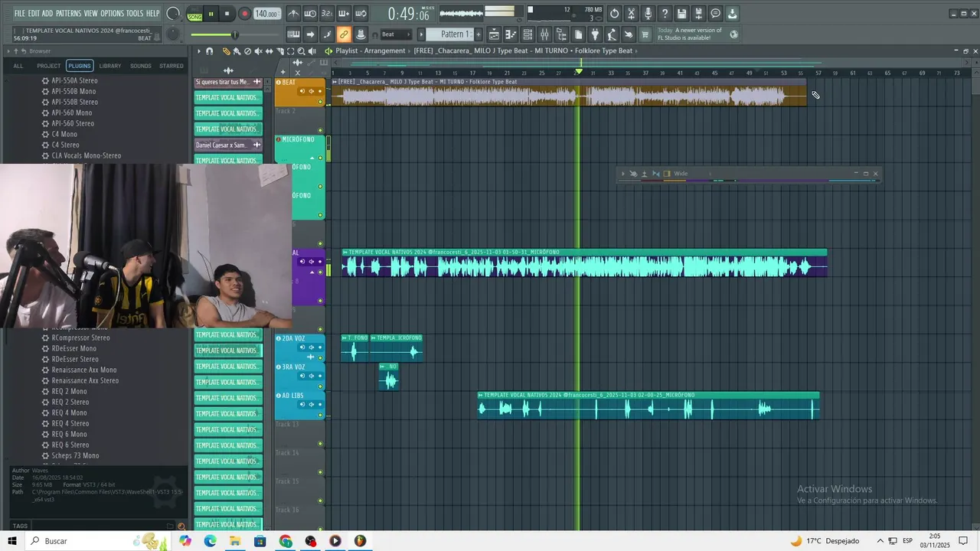Open the shopping cart content library

click(x=645, y=34)
